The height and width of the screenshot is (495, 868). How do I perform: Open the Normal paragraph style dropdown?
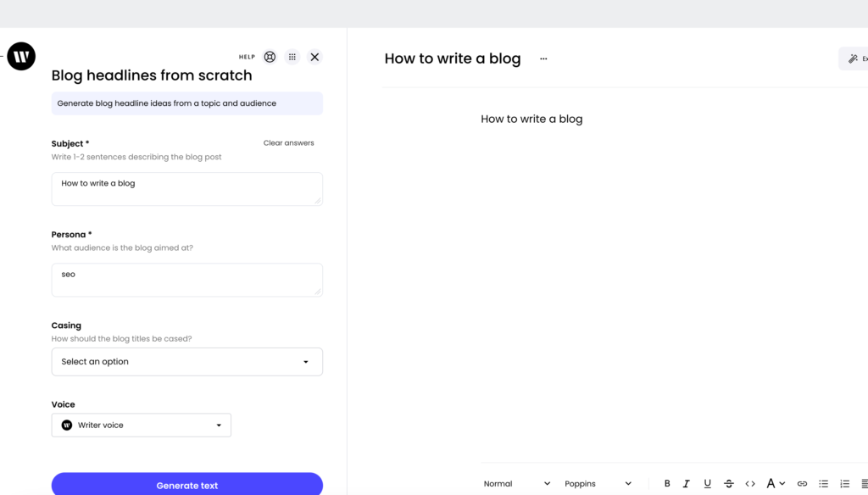[516, 483]
